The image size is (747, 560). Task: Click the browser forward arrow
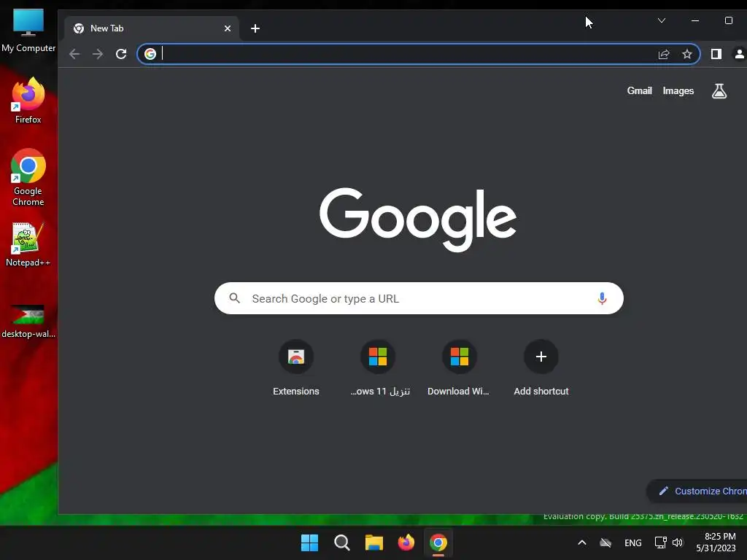tap(98, 54)
